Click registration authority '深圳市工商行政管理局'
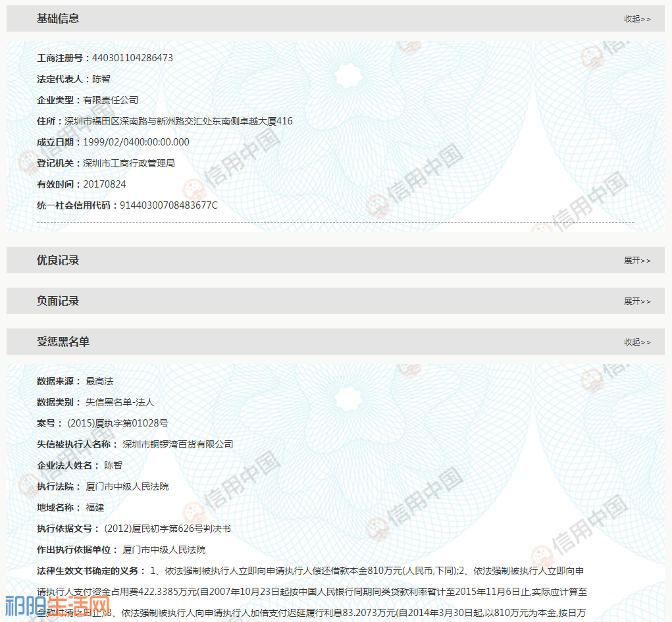The width and height of the screenshot is (672, 622). (x=129, y=163)
